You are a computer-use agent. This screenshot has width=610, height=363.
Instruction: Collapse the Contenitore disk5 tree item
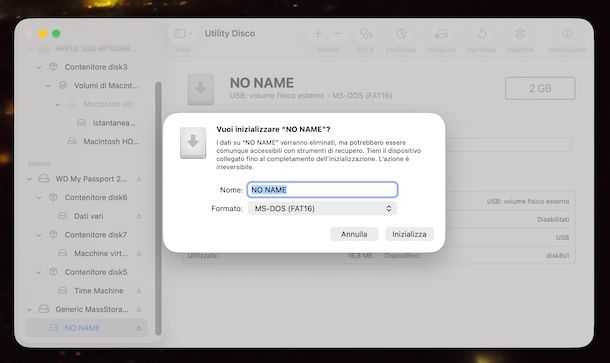coord(39,272)
